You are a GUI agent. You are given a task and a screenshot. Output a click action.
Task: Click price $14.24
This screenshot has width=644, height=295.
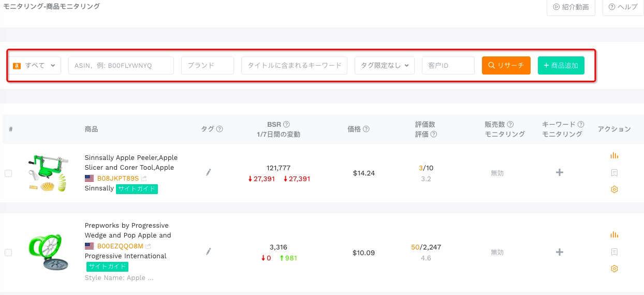point(364,173)
